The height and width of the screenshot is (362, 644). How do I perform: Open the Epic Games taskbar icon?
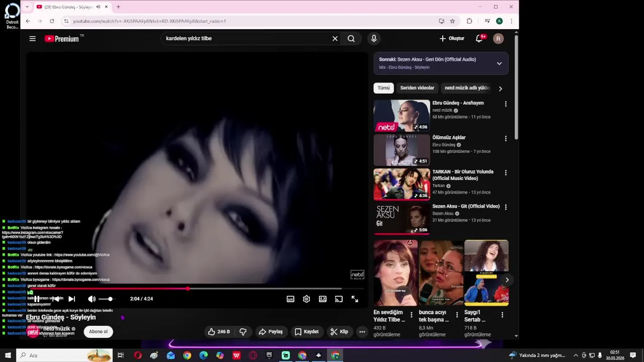(x=269, y=355)
